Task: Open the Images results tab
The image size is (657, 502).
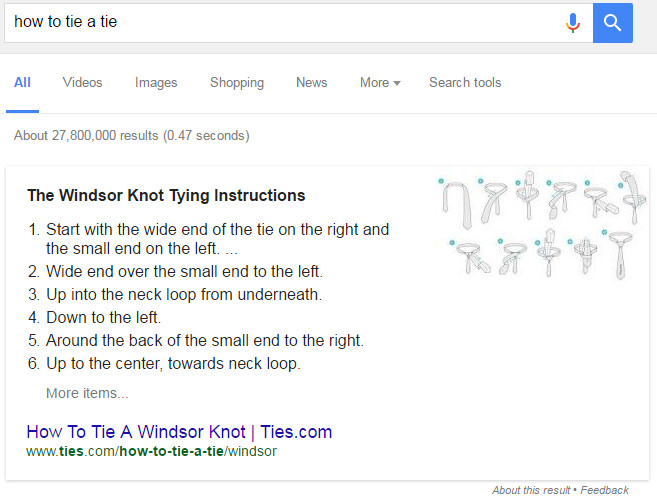Action: coord(156,83)
